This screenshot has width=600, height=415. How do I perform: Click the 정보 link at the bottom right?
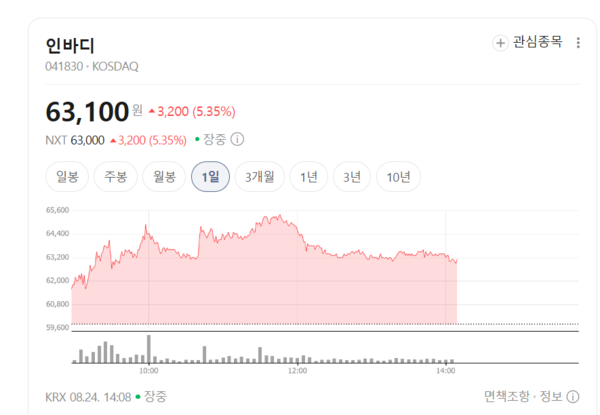[550, 397]
